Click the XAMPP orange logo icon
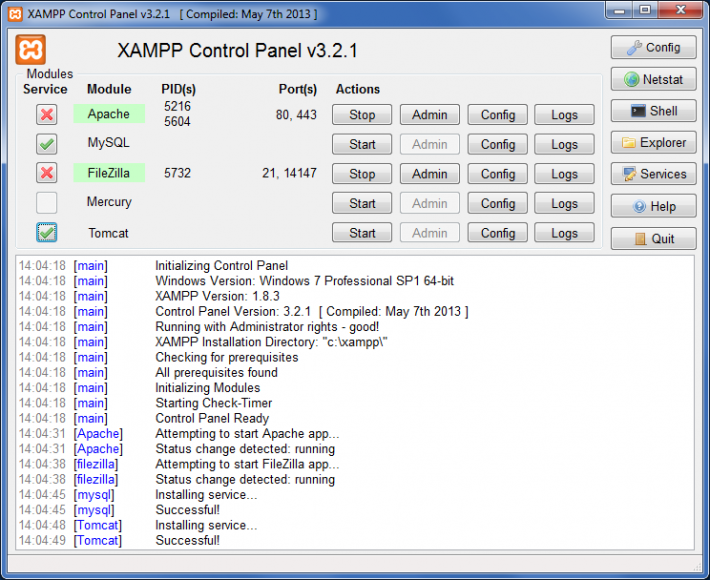 click(30, 49)
